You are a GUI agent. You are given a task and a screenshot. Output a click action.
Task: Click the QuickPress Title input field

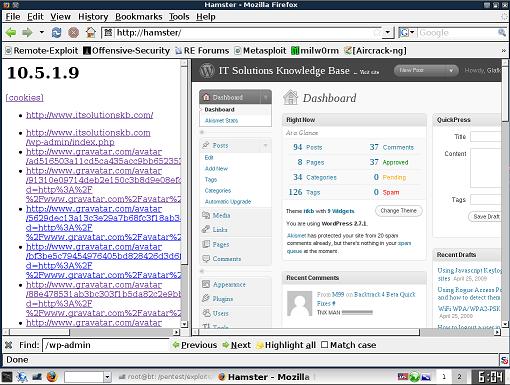(x=486, y=136)
